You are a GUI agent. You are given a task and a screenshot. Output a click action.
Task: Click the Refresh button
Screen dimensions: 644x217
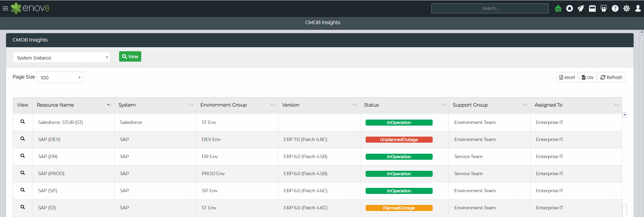(611, 77)
